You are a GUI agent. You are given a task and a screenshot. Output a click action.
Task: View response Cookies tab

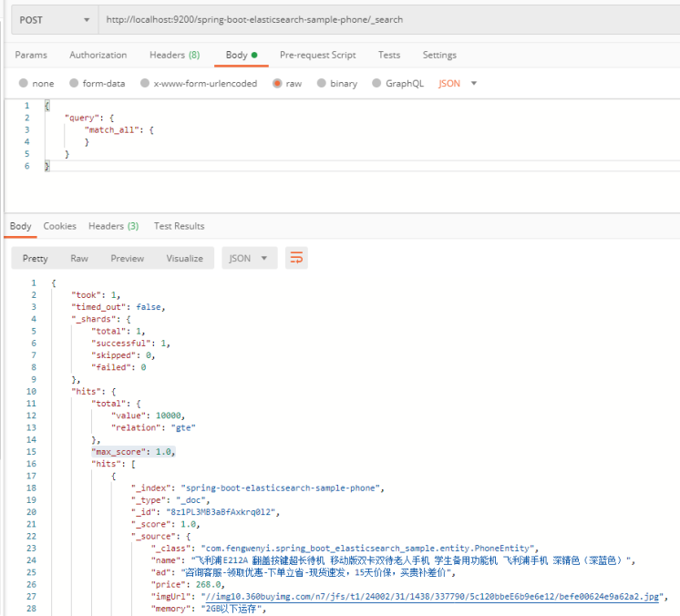coord(60,226)
